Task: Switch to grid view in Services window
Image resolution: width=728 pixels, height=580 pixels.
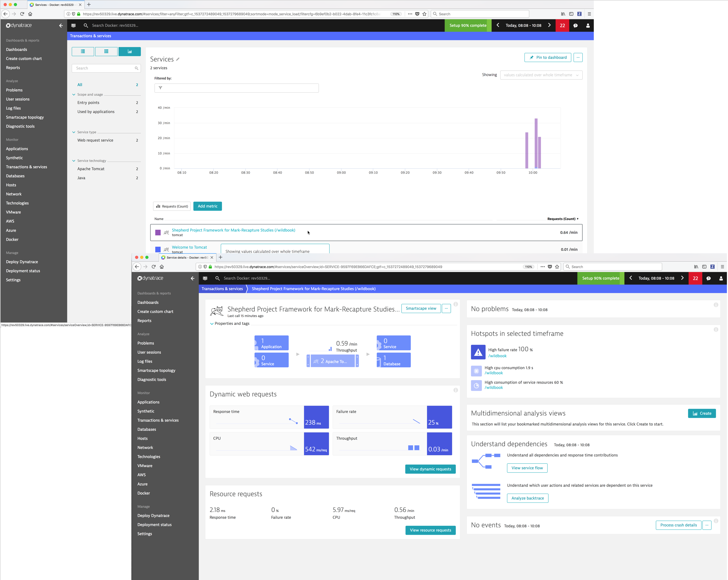Action: (106, 51)
